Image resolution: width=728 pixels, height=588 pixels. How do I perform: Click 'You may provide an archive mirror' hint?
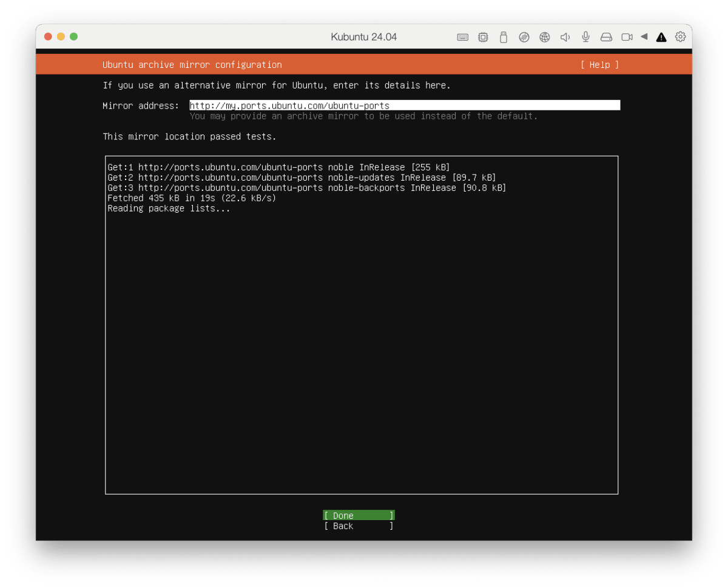[363, 116]
